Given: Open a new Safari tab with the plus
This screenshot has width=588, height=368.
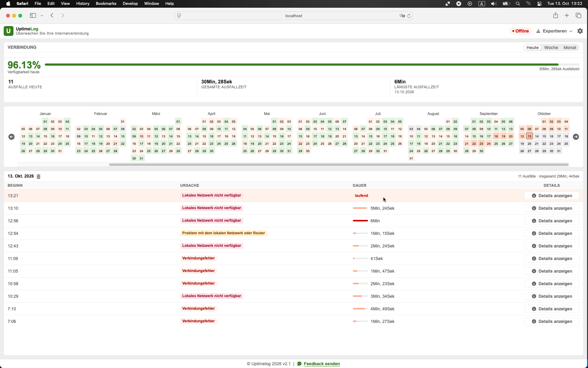Looking at the screenshot, I should point(567,16).
